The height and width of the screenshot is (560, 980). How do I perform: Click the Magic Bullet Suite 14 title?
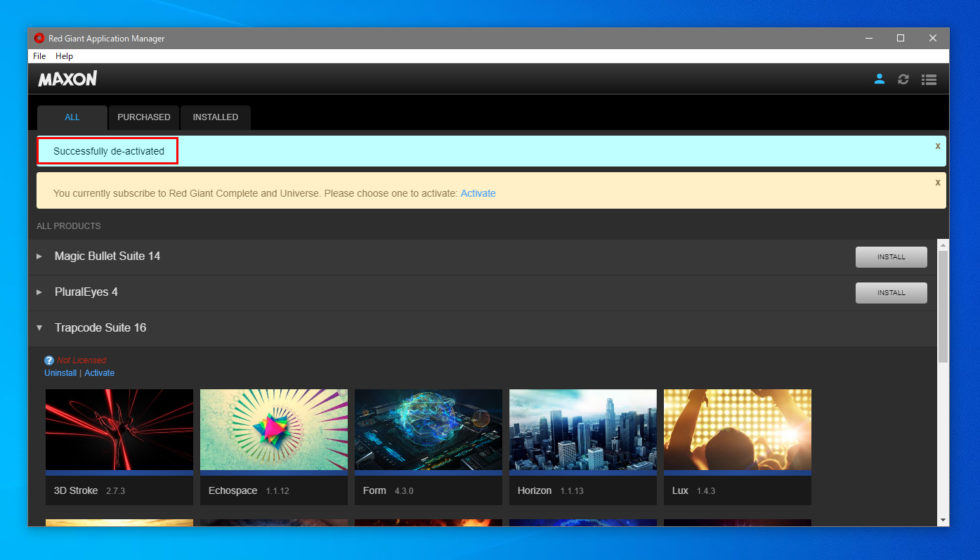point(107,256)
